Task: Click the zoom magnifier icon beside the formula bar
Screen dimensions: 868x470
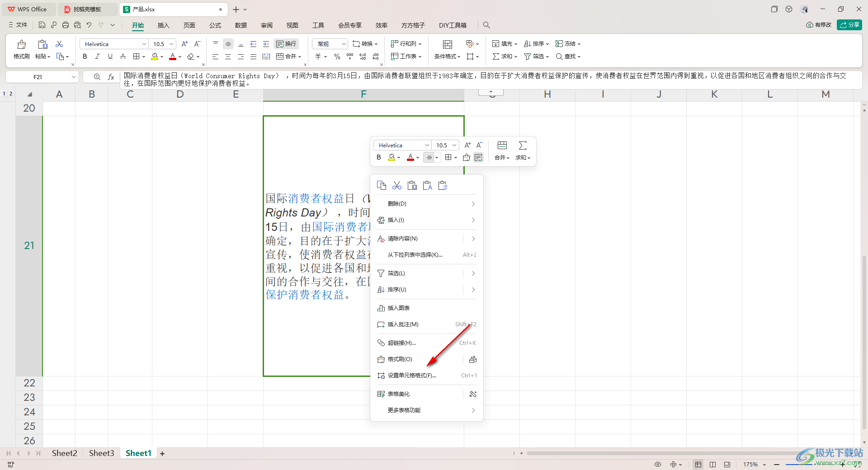Action: tap(97, 77)
